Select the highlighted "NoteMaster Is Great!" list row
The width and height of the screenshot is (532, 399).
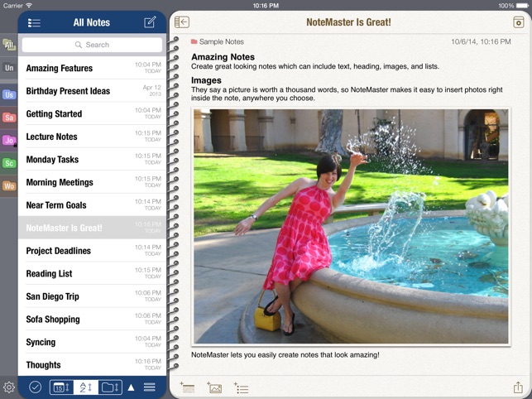point(92,228)
